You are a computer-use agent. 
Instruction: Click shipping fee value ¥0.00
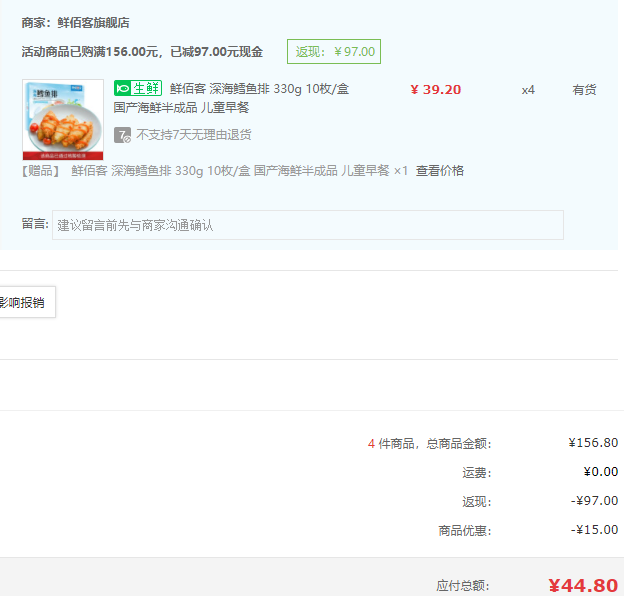tap(601, 472)
